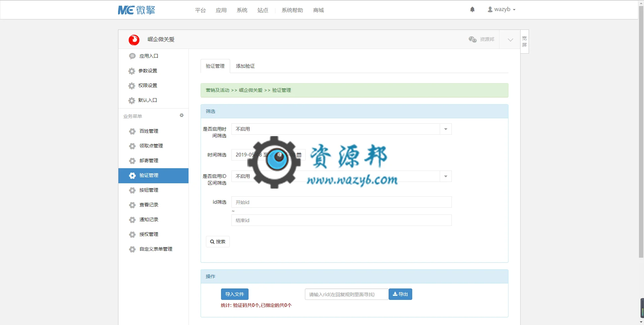Switch to the 添加验证 tab

245,66
